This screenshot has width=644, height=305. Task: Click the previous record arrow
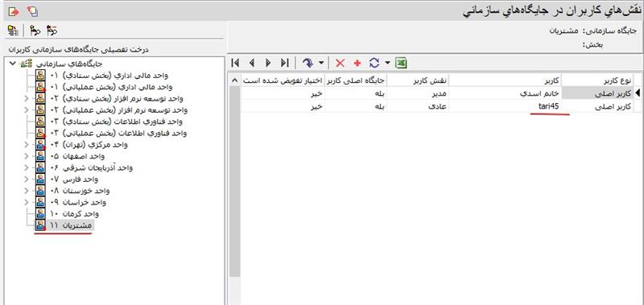click(x=252, y=63)
